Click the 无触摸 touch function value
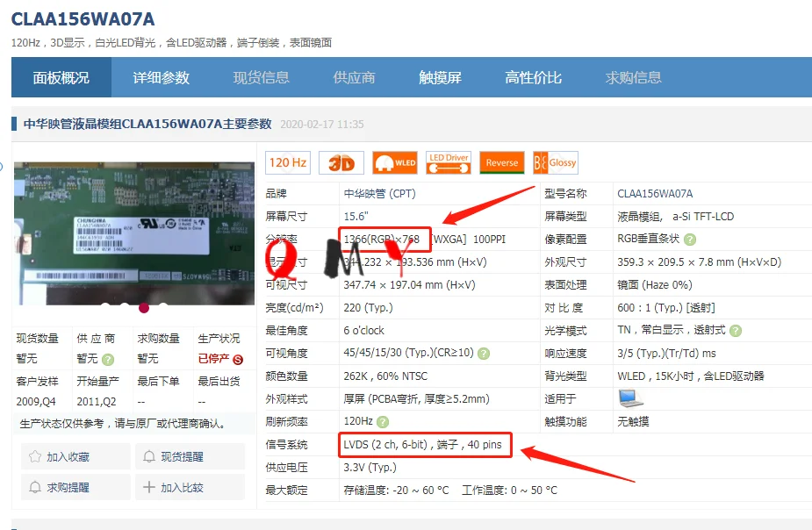This screenshot has width=812, height=530. point(633,421)
